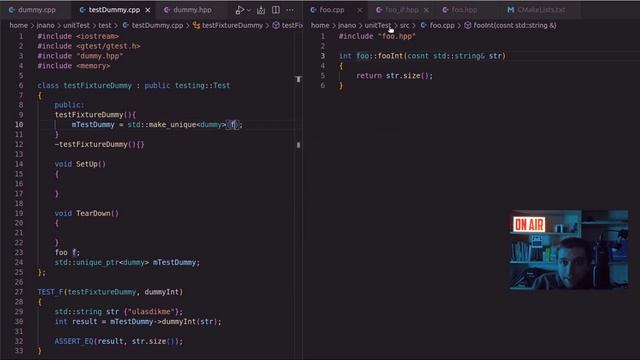Click the CMake M icon on the CMakeLists.txt tab

click(511, 10)
